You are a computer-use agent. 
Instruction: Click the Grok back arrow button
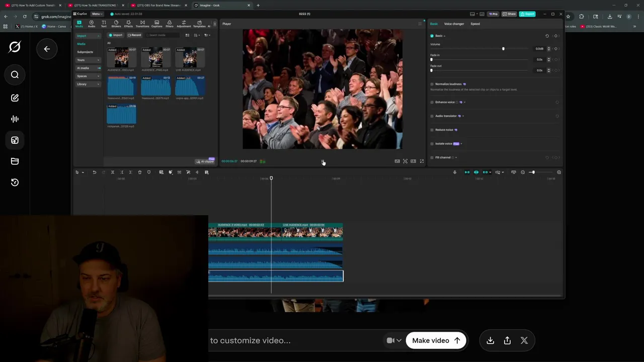coord(47,49)
